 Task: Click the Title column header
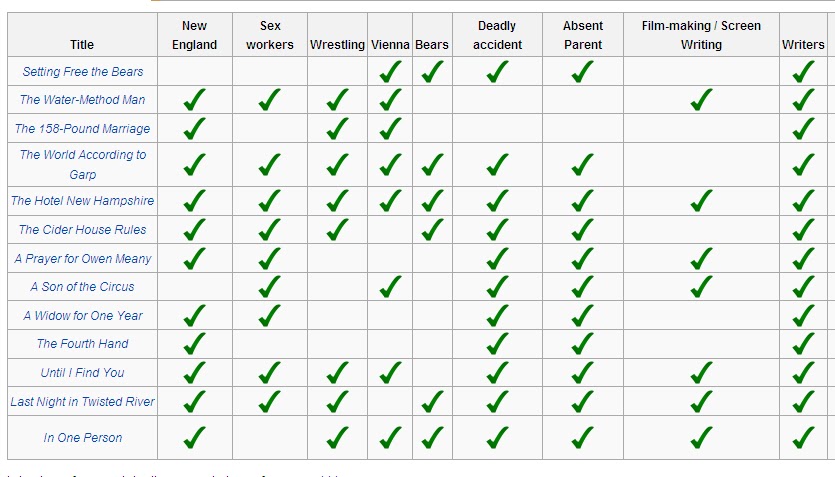pyautogui.click(x=82, y=44)
